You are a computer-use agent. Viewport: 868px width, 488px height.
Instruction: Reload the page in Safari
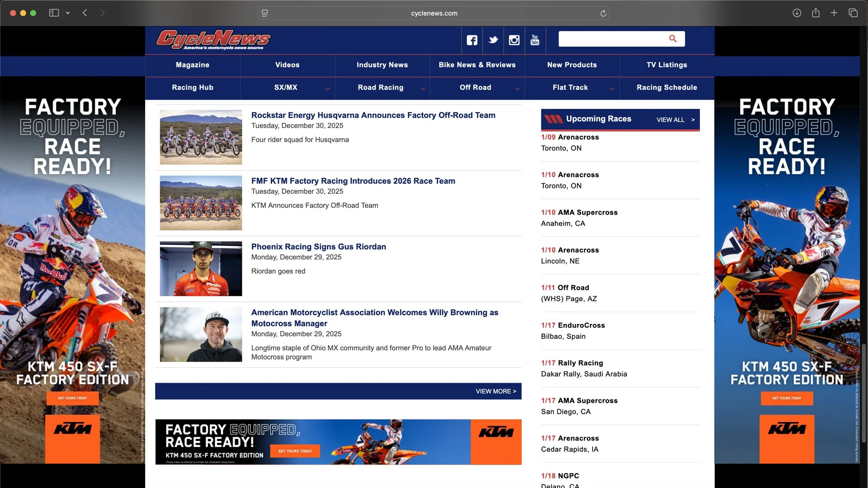point(603,14)
